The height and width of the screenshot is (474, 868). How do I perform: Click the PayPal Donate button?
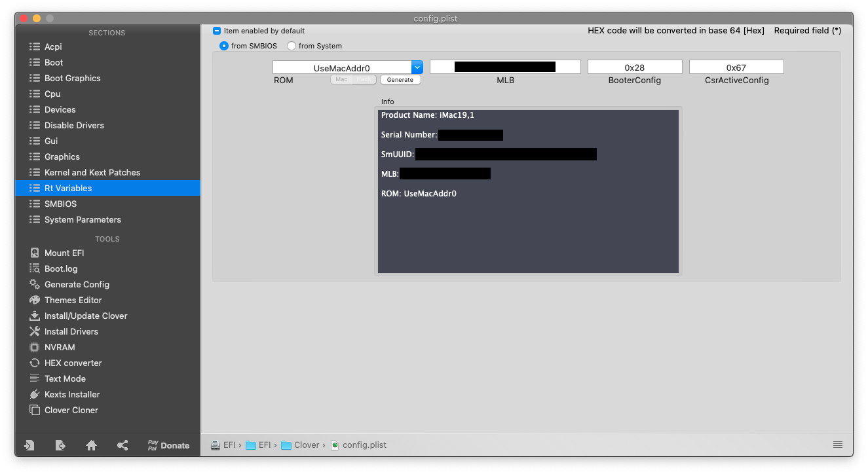point(168,445)
